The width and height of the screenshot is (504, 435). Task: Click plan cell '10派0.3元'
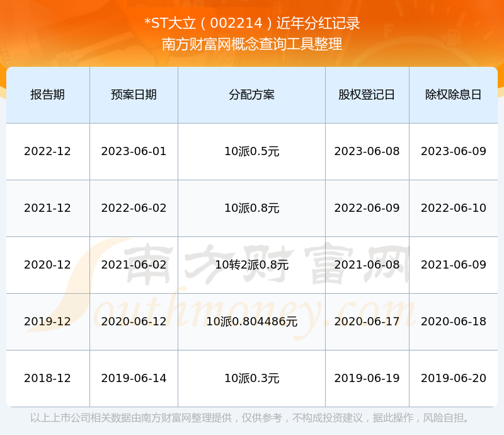(x=251, y=378)
